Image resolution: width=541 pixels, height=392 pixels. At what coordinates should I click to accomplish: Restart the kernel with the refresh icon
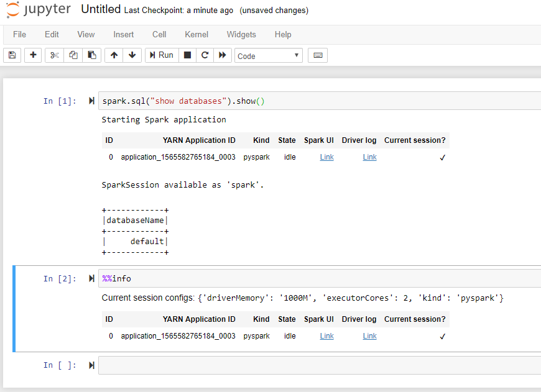[x=205, y=55]
